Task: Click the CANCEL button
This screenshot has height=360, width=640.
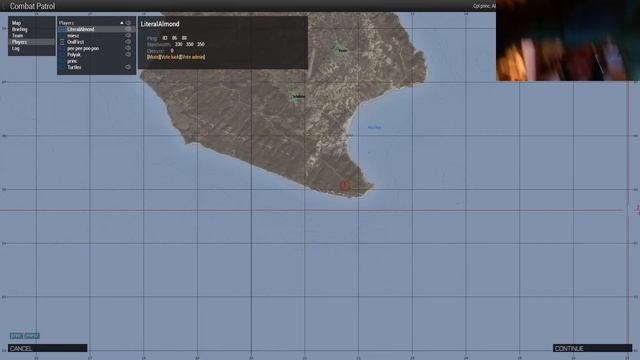Action: 47,348
